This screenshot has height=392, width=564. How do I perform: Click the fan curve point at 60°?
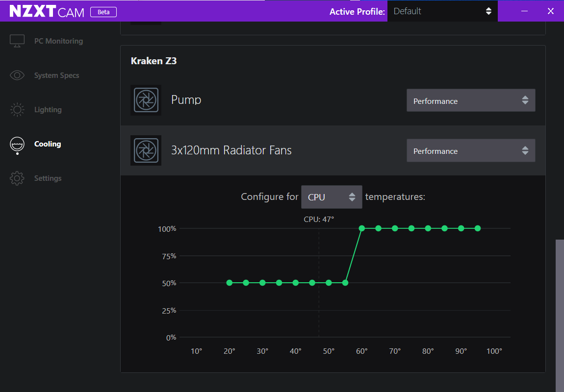tap(362, 228)
